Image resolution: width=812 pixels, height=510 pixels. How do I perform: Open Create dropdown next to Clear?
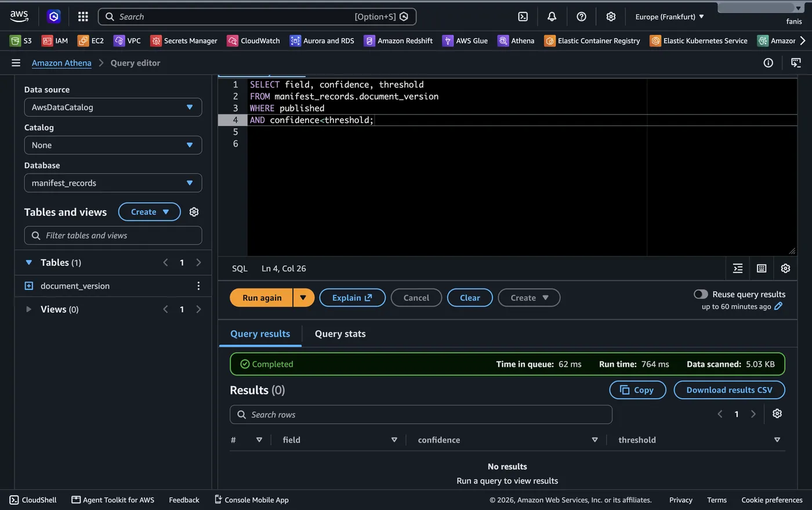click(529, 298)
